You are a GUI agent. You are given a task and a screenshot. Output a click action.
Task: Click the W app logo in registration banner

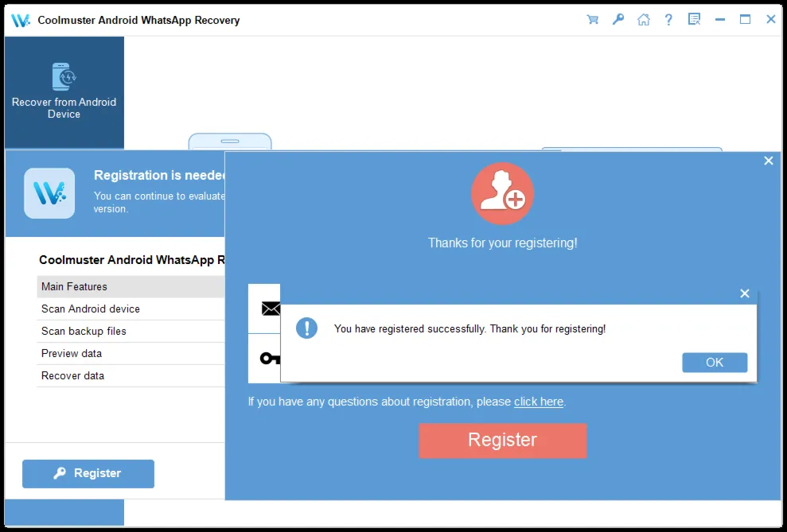(49, 193)
